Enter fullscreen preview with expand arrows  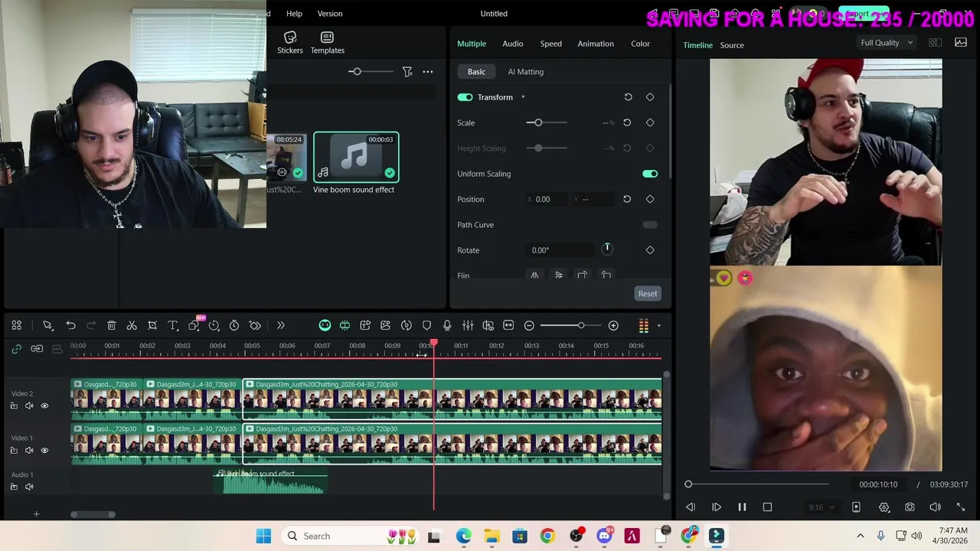(961, 507)
